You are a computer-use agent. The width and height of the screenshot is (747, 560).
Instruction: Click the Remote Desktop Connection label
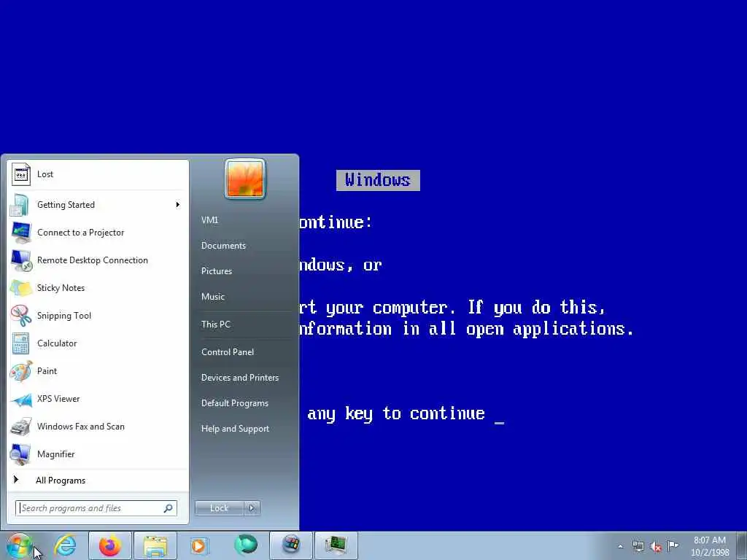93,260
